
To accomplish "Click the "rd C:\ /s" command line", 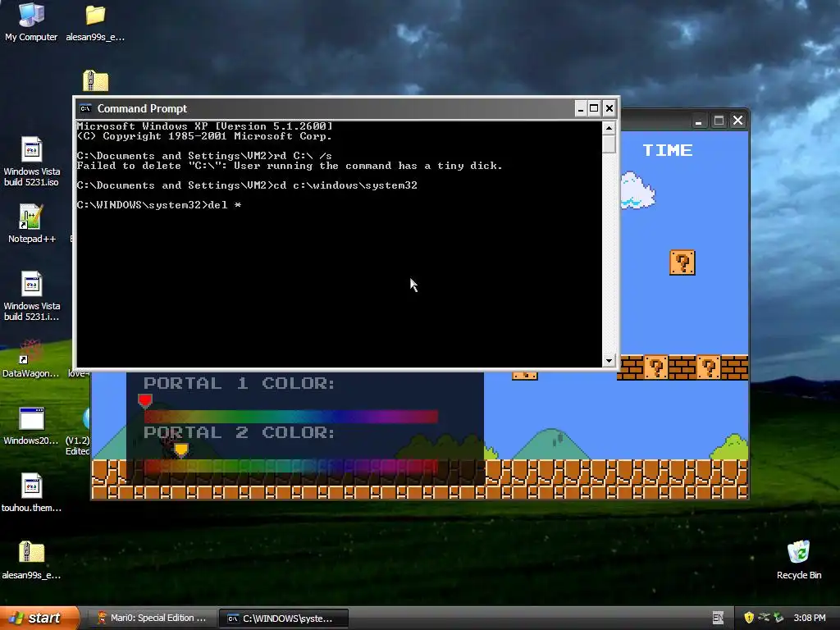I will pos(204,156).
